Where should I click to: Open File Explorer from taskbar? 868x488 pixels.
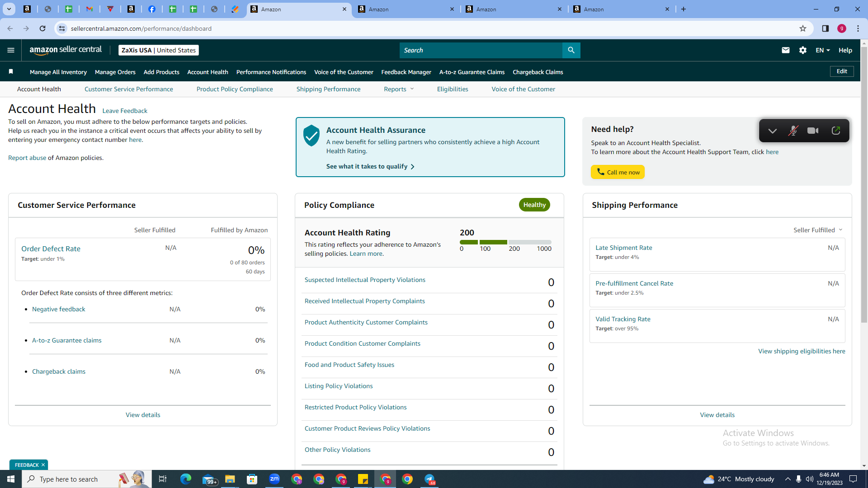pyautogui.click(x=230, y=479)
